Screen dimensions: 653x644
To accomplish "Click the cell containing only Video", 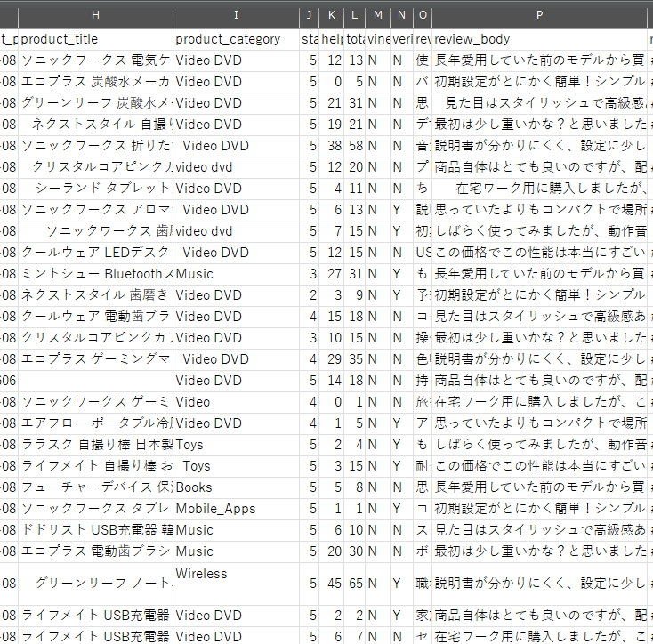I will pyautogui.click(x=236, y=402).
